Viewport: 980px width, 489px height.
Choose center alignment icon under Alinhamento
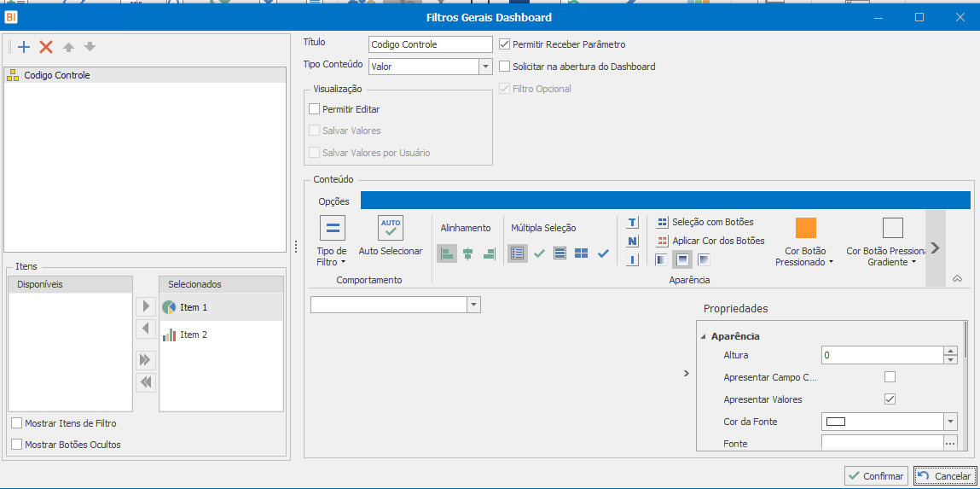[x=468, y=253]
